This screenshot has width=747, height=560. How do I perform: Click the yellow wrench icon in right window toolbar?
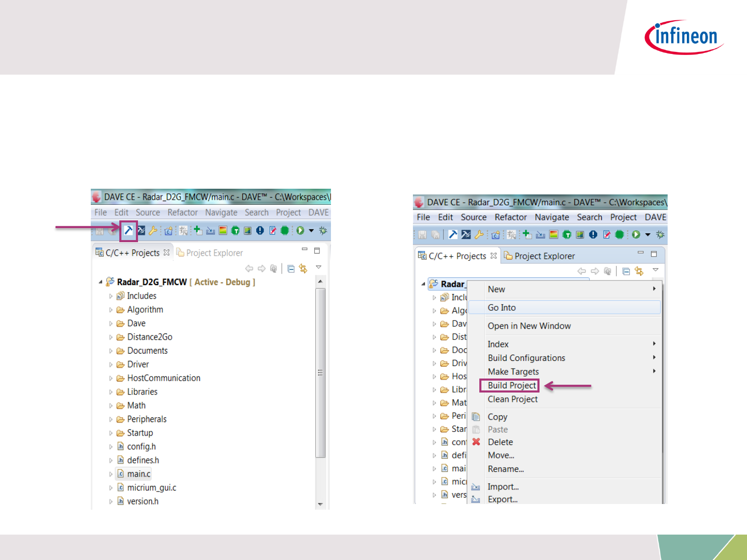point(479,234)
